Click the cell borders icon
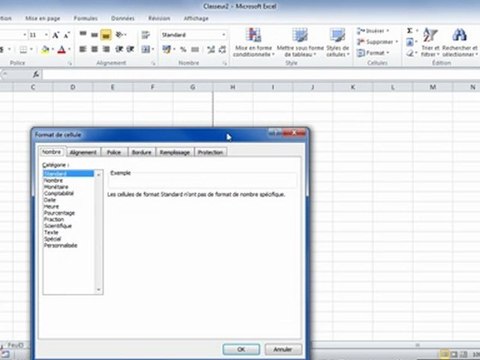 coord(23,50)
